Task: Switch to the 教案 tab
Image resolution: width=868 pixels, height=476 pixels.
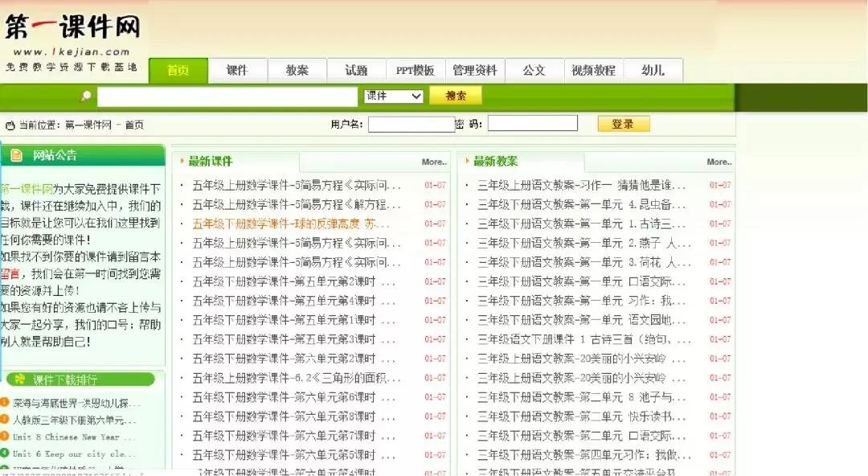Action: click(297, 71)
